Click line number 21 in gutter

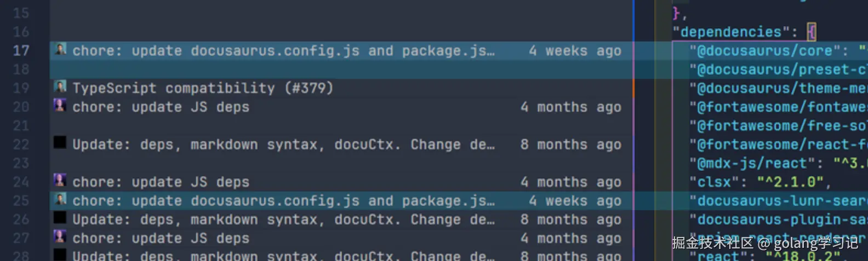(21, 126)
